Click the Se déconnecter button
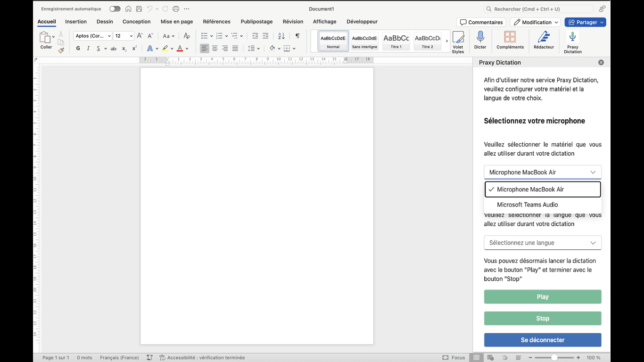The width and height of the screenshot is (644, 362). pyautogui.click(x=543, y=340)
